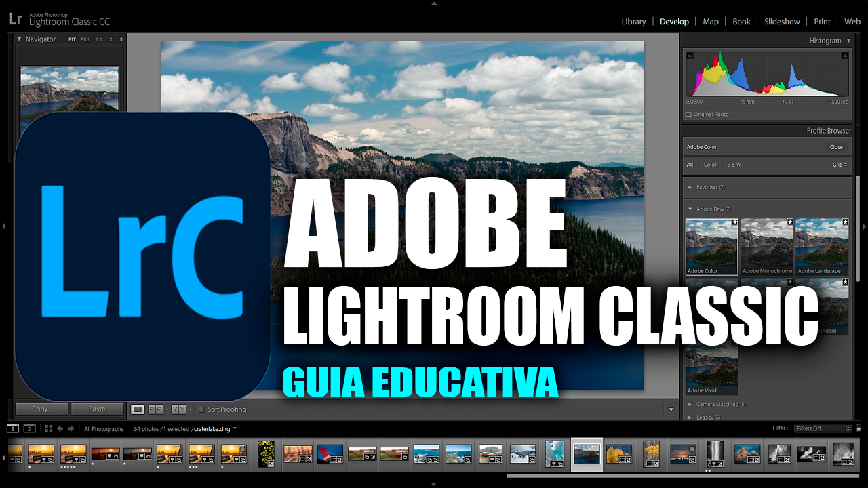The image size is (868, 488).
Task: Select the five-star sunset filmstrip thumbnail
Action: click(73, 453)
